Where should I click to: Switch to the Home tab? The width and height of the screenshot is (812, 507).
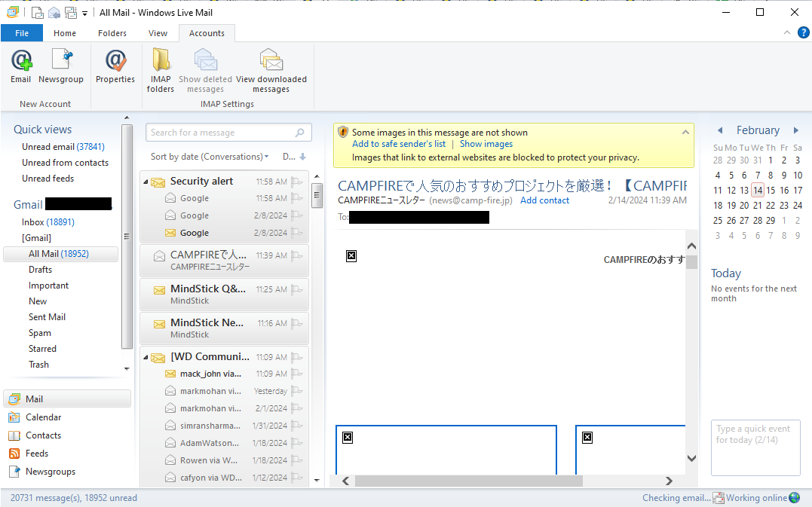point(65,33)
